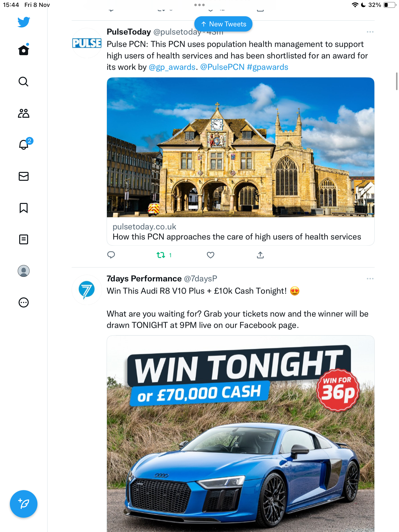Like the PulseToday tweet
399x532 pixels.
point(211,255)
